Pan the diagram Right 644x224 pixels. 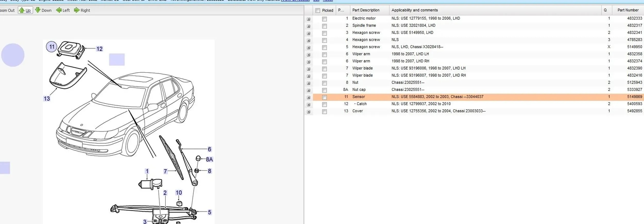tap(82, 10)
